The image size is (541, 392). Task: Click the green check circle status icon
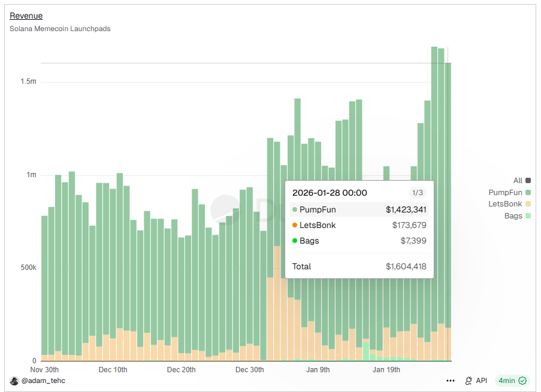[522, 381]
